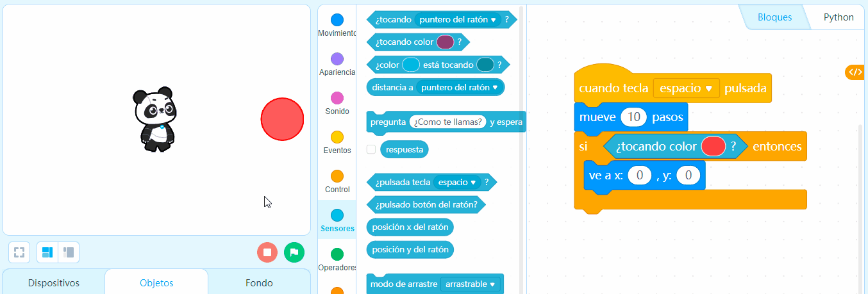Screen dimensions: 868x294
Task: Click the ¿Como te llamas? text field
Action: 448,122
